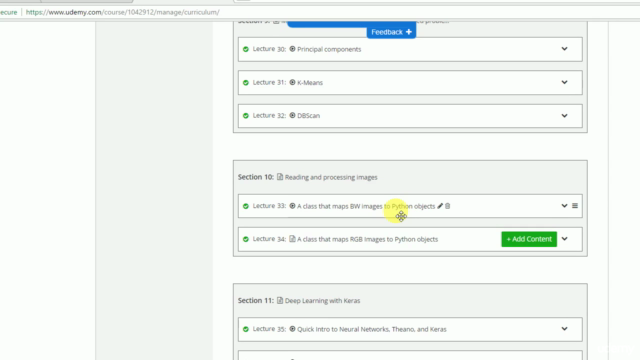640x360 pixels.
Task: Click video icon beside Principal components
Action: click(292, 49)
